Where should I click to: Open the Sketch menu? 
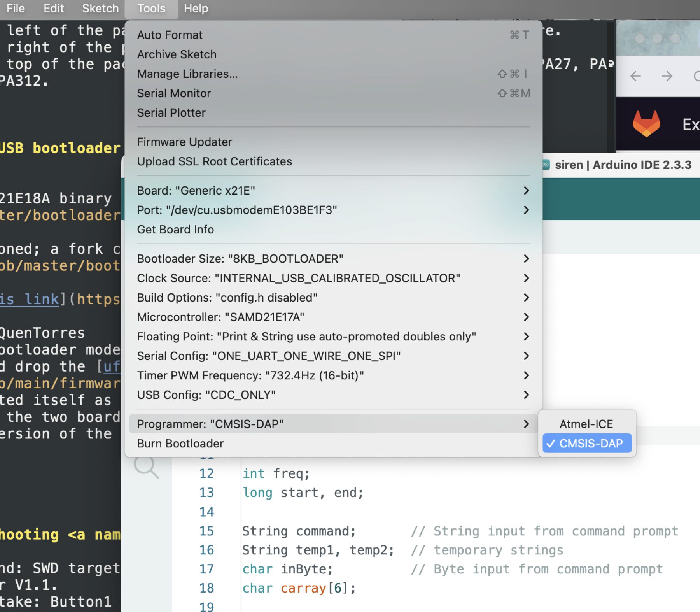point(100,8)
